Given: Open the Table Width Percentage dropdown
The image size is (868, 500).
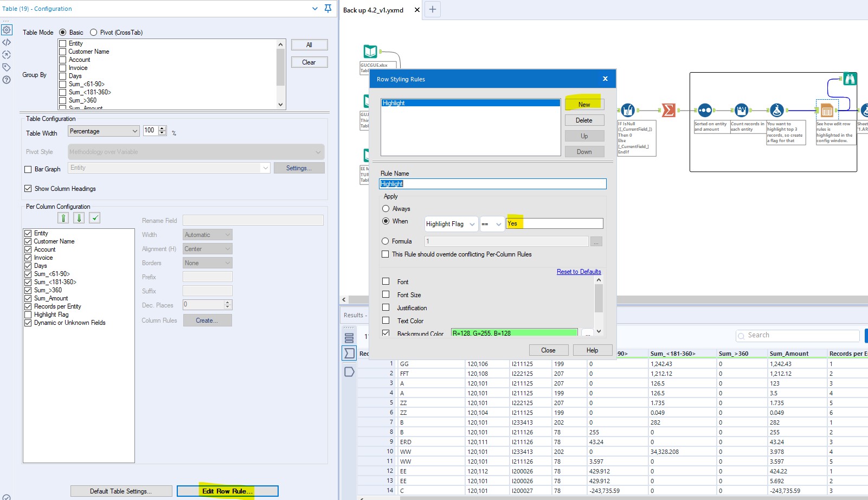Looking at the screenshot, I should point(104,131).
